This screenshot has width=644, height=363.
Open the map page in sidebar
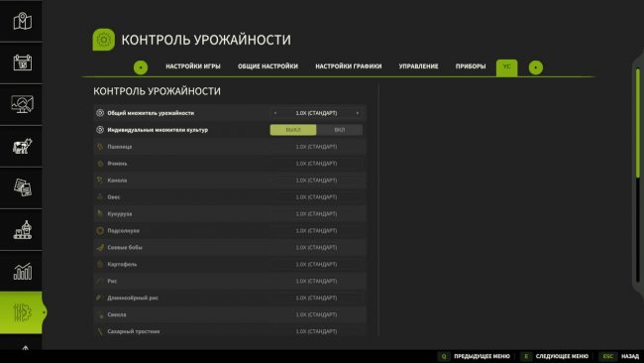click(x=22, y=21)
